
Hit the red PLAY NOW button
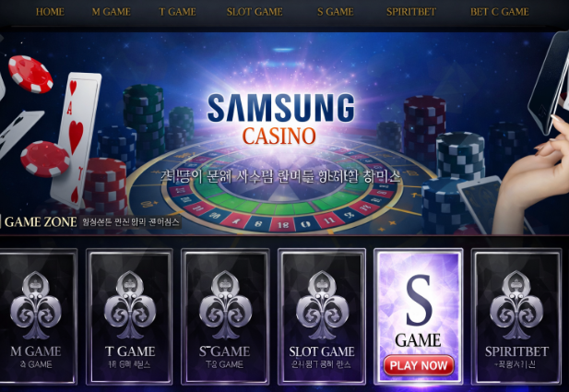coord(419,365)
